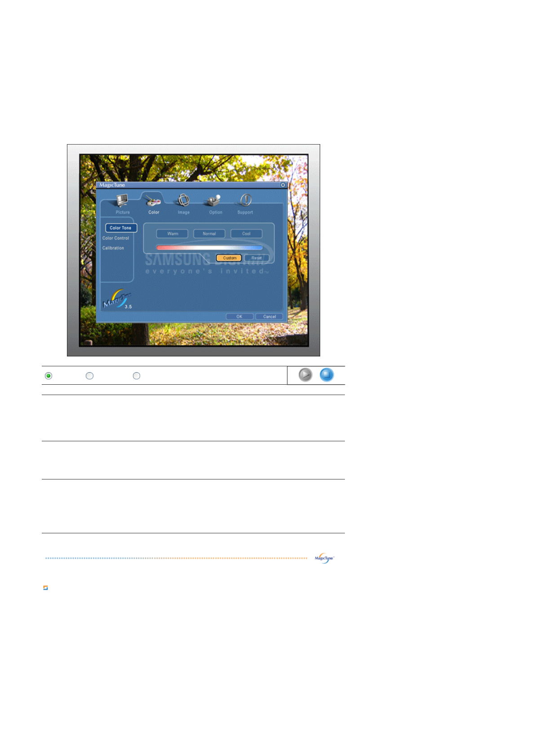Click the blue stop button
This screenshot has height=756, width=534.
click(x=327, y=374)
